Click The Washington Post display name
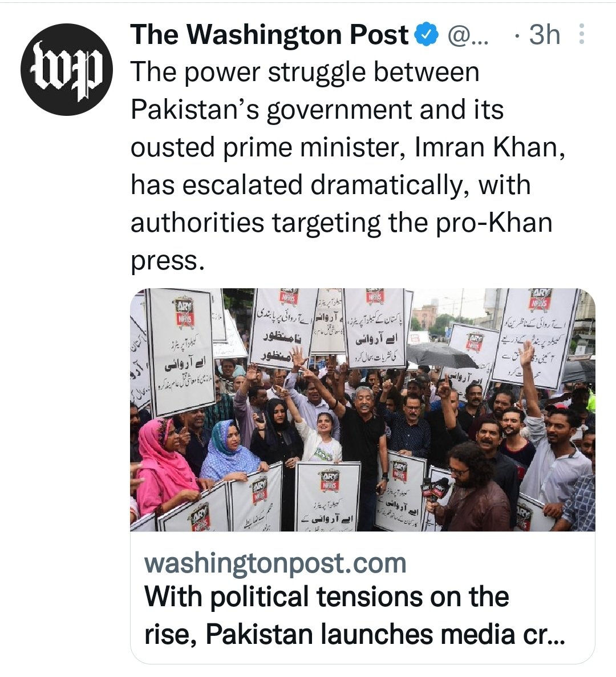616x677 pixels. pyautogui.click(x=269, y=35)
